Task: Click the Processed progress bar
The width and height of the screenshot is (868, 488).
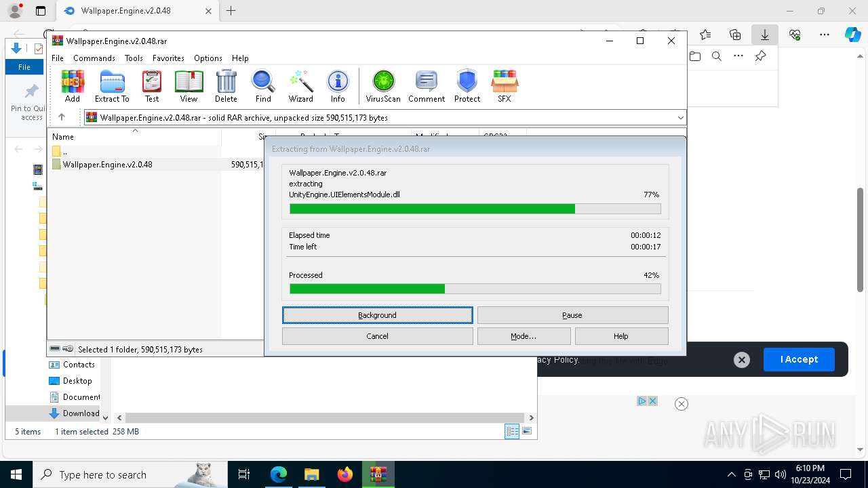Action: (x=475, y=289)
